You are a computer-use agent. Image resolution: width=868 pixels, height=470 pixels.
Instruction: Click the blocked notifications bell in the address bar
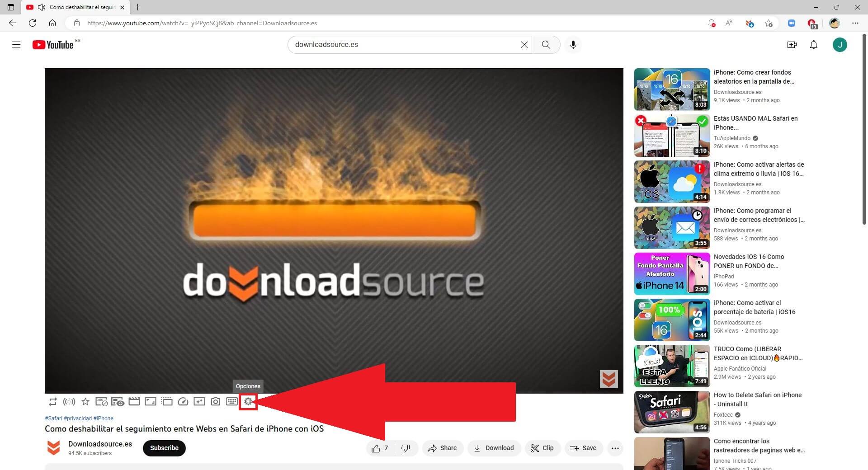tap(712, 23)
